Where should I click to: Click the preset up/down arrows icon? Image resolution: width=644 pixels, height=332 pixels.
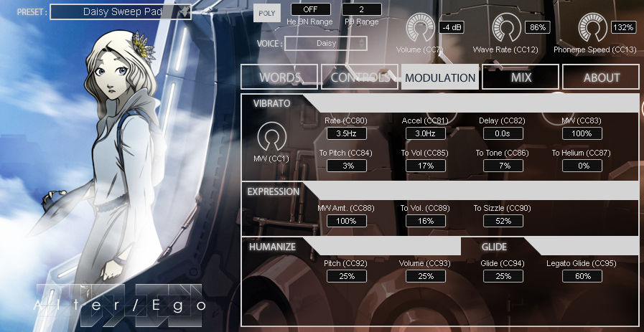(185, 11)
